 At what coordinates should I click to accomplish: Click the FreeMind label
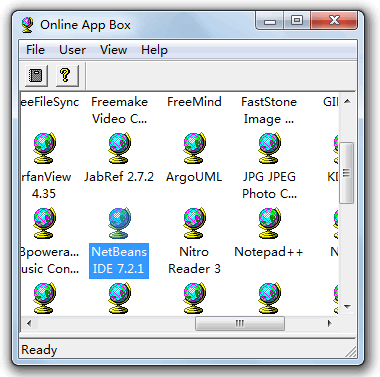[194, 102]
